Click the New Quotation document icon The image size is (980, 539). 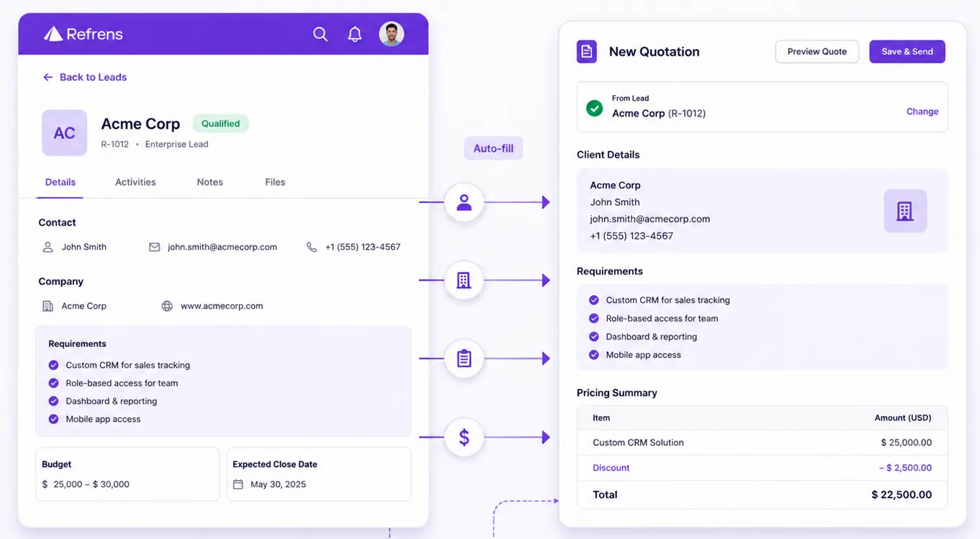tap(587, 52)
